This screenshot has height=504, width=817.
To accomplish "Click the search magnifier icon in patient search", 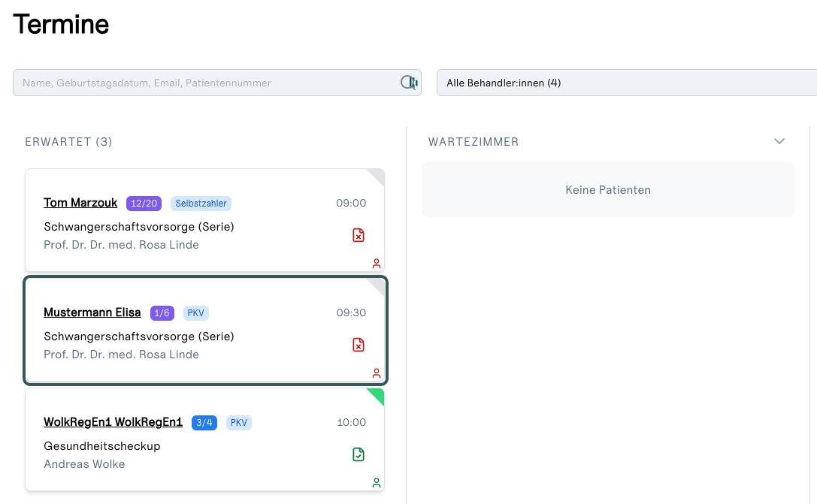I will 409,83.
